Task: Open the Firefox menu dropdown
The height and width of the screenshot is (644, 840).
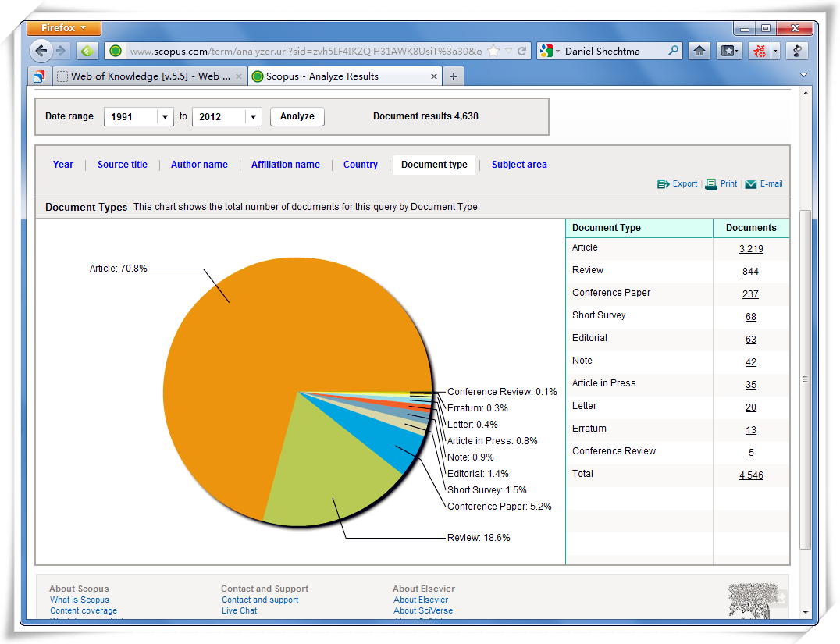Action: click(62, 27)
